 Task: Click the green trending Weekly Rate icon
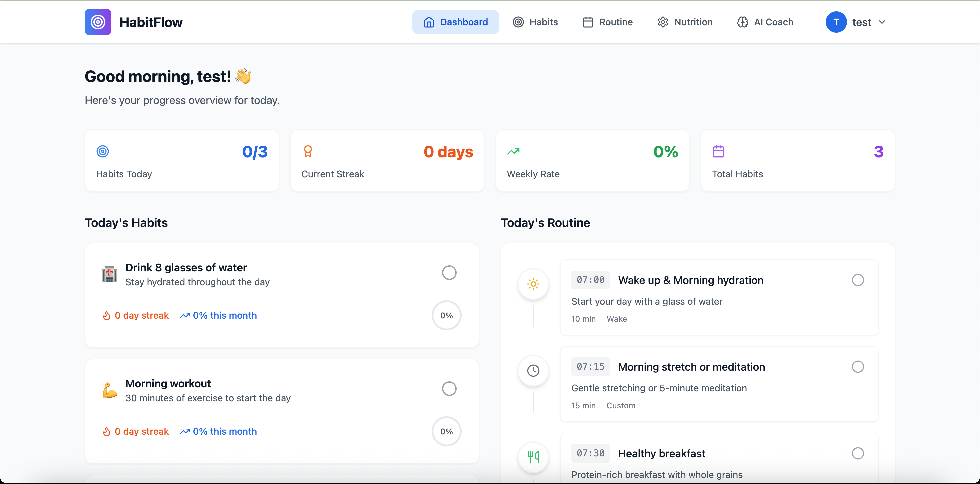[x=513, y=151]
